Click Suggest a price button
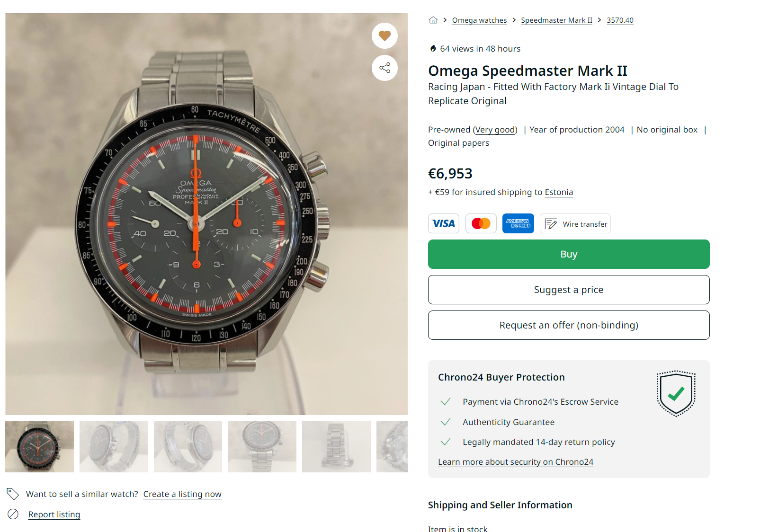769x532 pixels. tap(569, 290)
